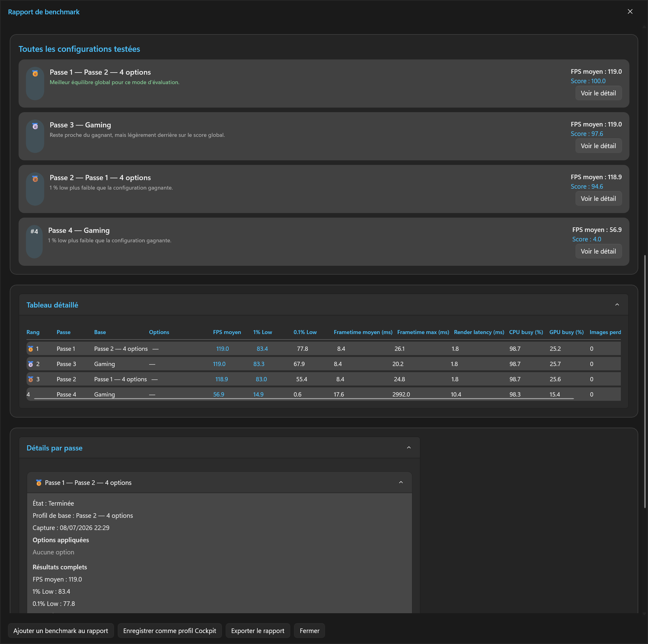
Task: Click 1% Low value 83.3 in row 2
Action: pos(259,364)
